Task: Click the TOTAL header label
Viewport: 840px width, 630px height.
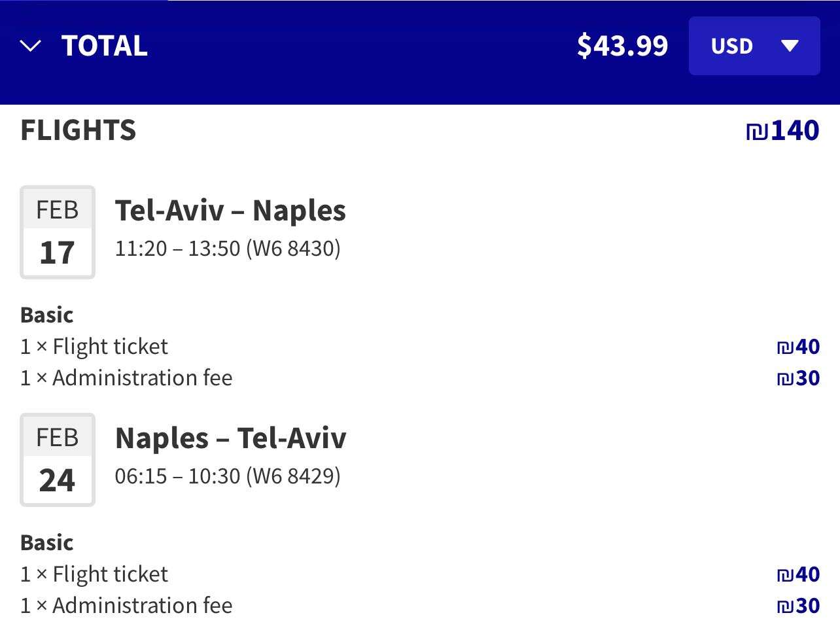Action: point(105,46)
